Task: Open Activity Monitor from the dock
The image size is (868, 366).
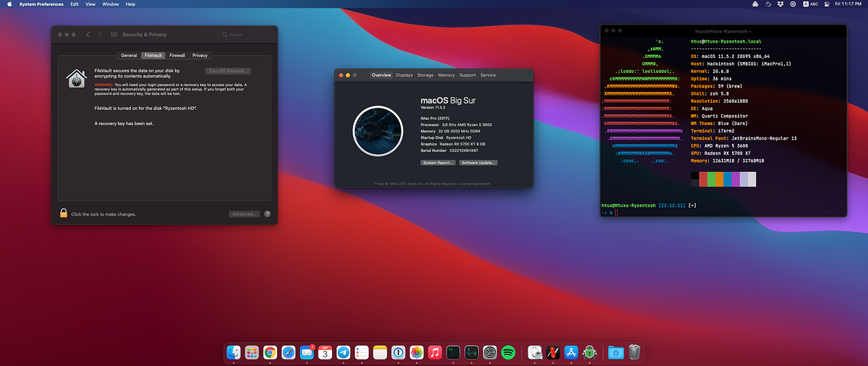Action: click(471, 352)
